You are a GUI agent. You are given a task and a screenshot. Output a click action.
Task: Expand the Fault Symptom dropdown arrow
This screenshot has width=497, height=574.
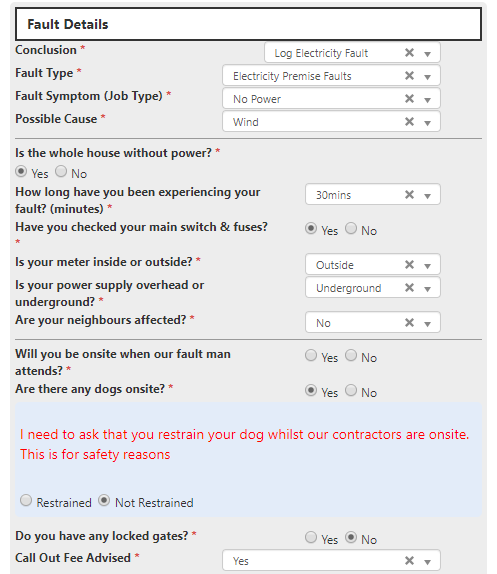click(427, 100)
